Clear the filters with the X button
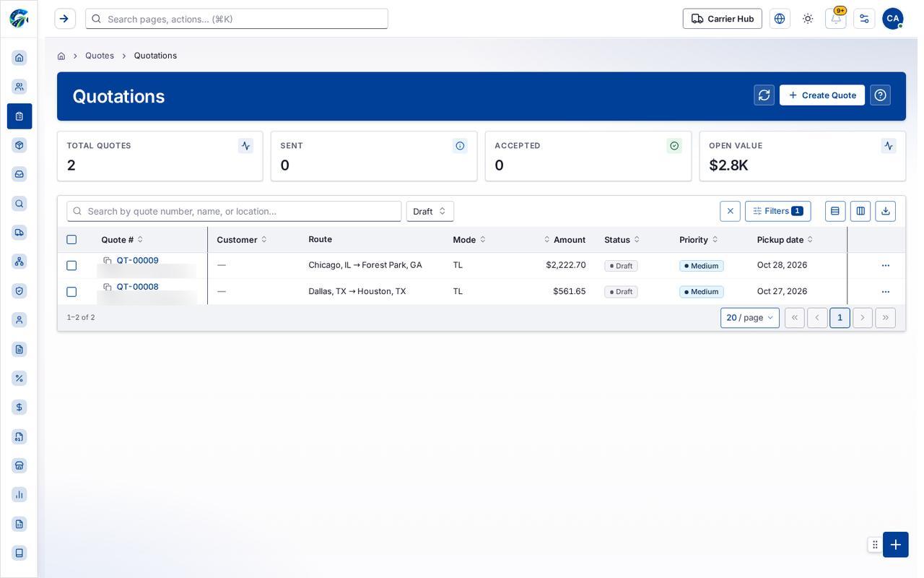This screenshot has height=578, width=924. tap(731, 211)
